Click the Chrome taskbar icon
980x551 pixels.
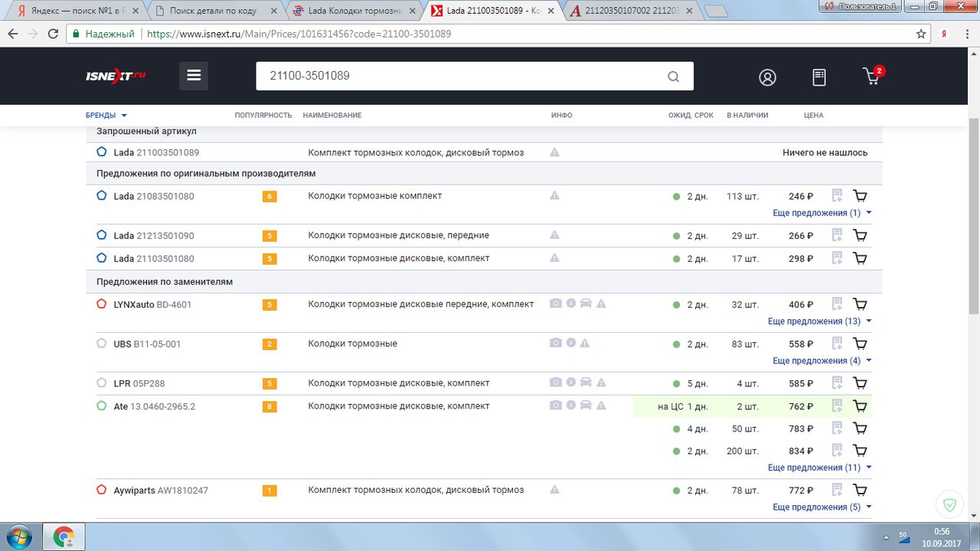point(63,536)
